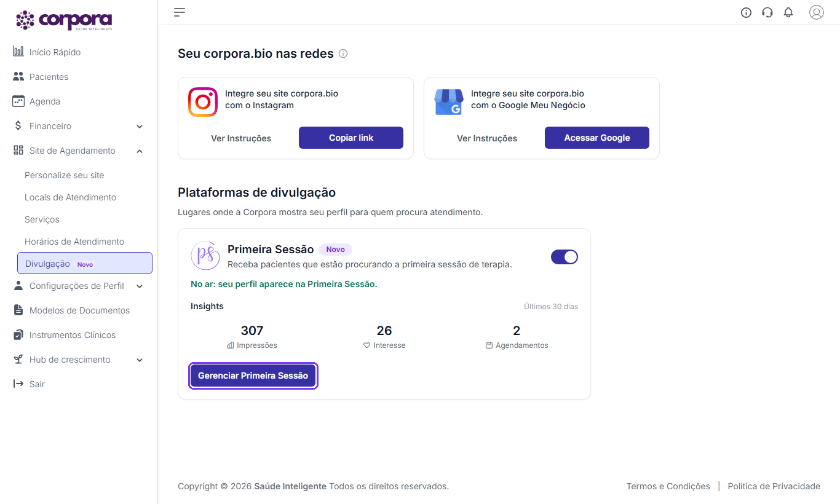Viewport: 840px width, 504px height.
Task: Expand the Financeiro chevron
Action: pyautogui.click(x=140, y=127)
